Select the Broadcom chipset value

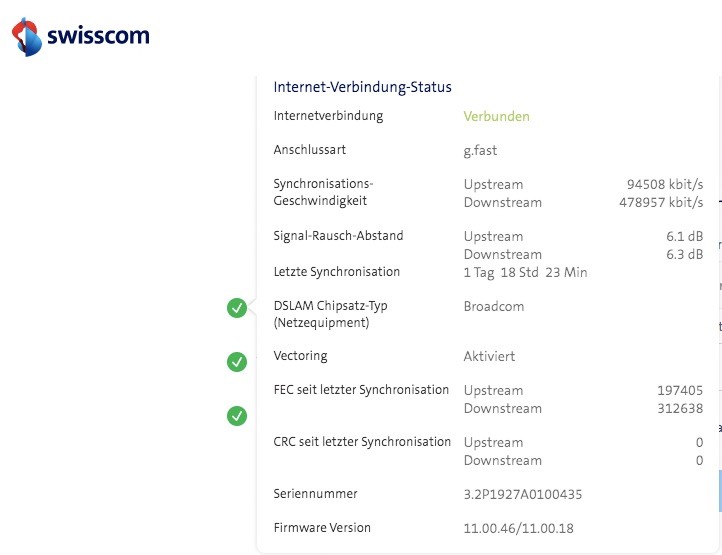493,306
